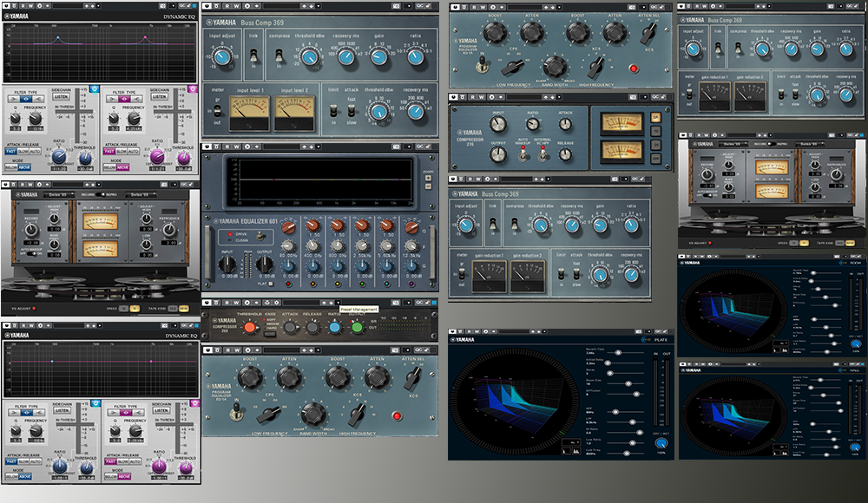Select the GR meter mode on Compressor 276
Screen dimensions: 868x503
point(655,117)
